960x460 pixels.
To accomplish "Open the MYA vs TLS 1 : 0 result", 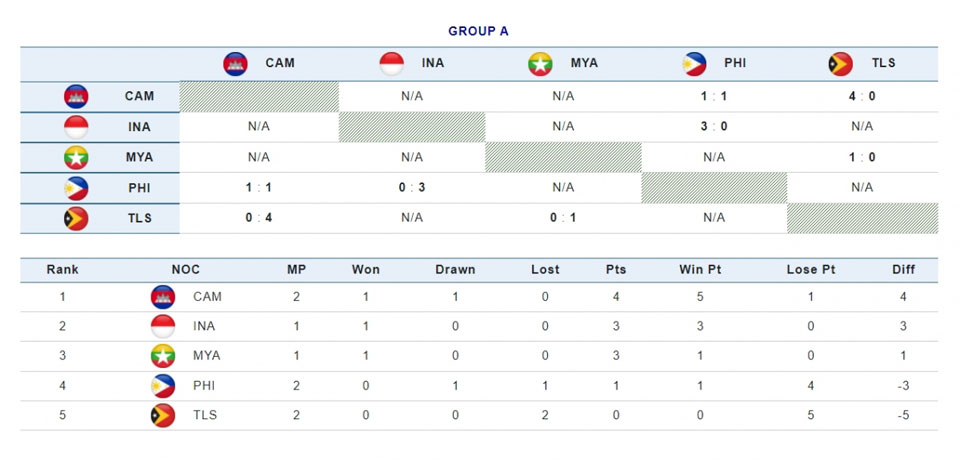I will coord(861,157).
